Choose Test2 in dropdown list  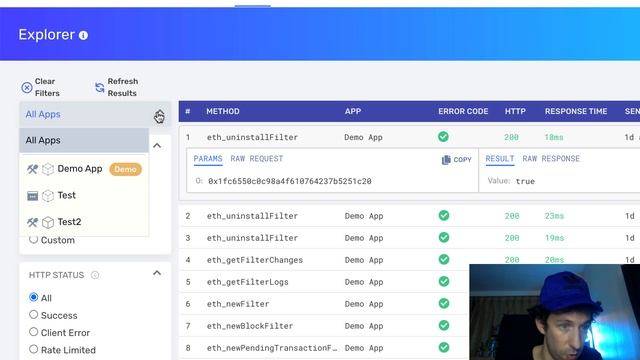click(x=84, y=222)
